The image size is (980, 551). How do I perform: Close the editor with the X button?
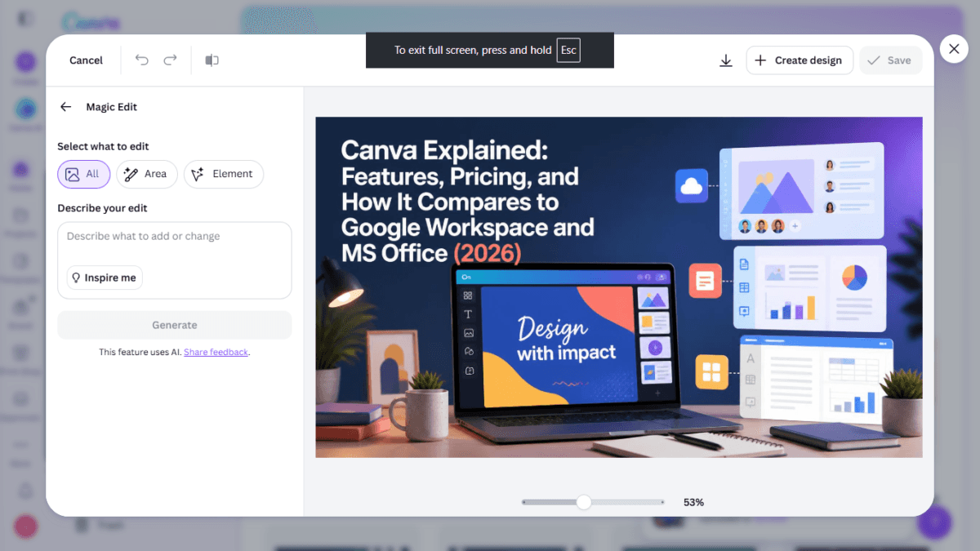point(954,49)
